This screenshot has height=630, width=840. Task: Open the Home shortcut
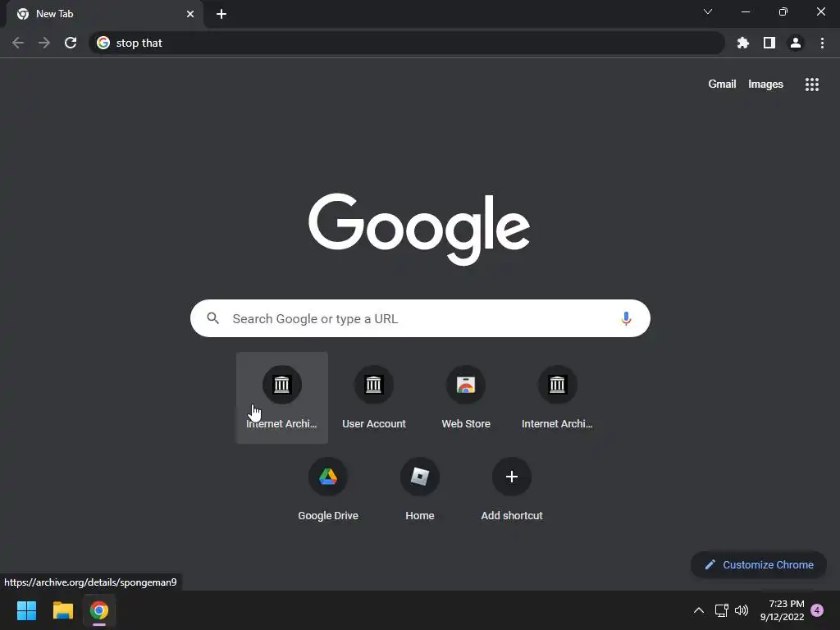click(x=420, y=490)
